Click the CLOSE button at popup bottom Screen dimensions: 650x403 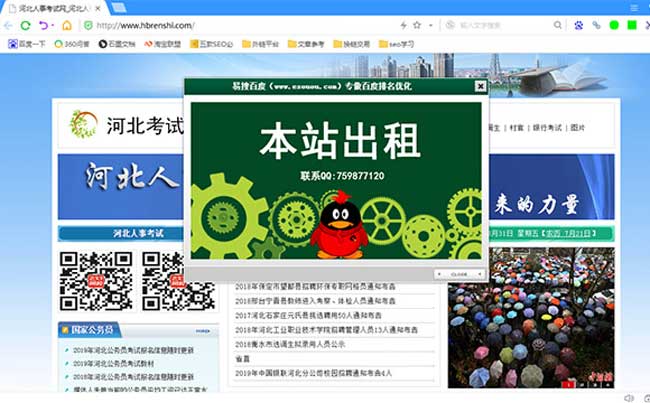pos(460,274)
